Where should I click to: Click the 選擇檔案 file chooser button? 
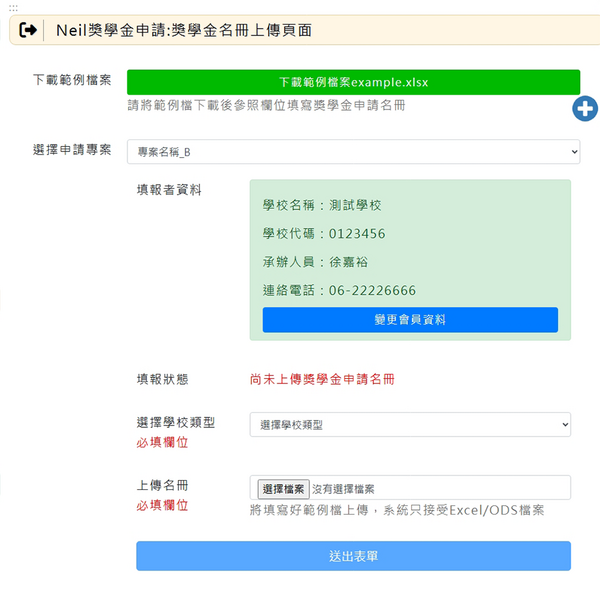(x=283, y=489)
